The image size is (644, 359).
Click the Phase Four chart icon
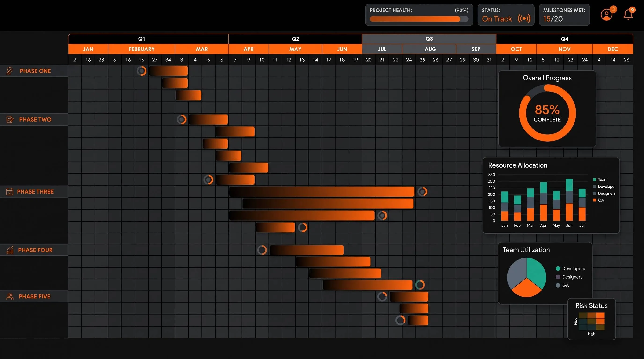tap(10, 250)
